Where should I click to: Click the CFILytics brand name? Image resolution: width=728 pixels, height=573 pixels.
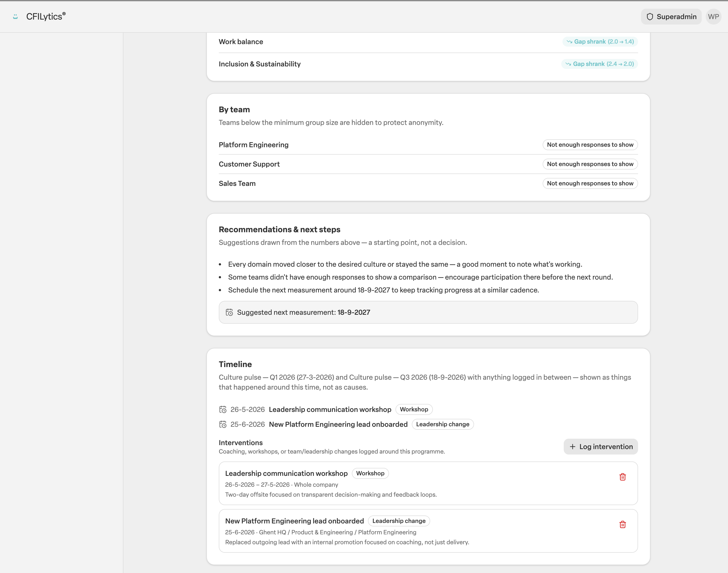tap(46, 16)
